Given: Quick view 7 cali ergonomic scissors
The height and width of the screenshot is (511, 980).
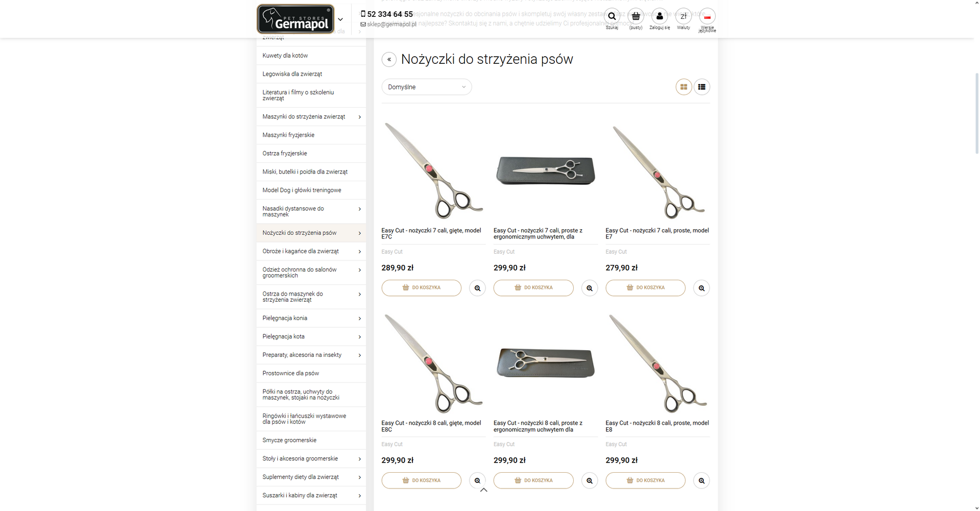Looking at the screenshot, I should click(590, 288).
